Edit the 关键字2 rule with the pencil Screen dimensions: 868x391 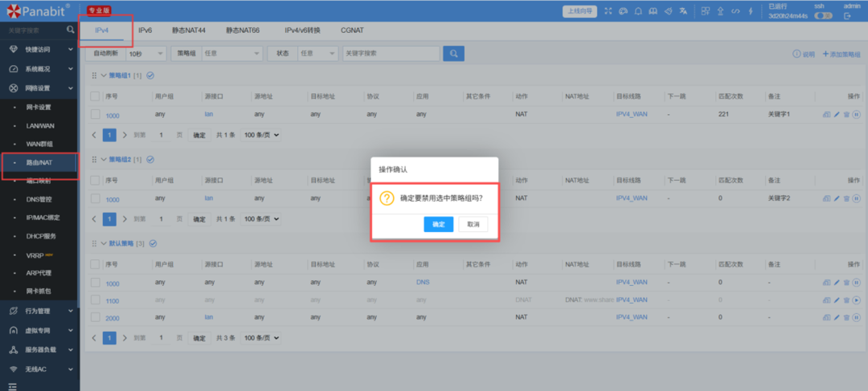pos(837,198)
